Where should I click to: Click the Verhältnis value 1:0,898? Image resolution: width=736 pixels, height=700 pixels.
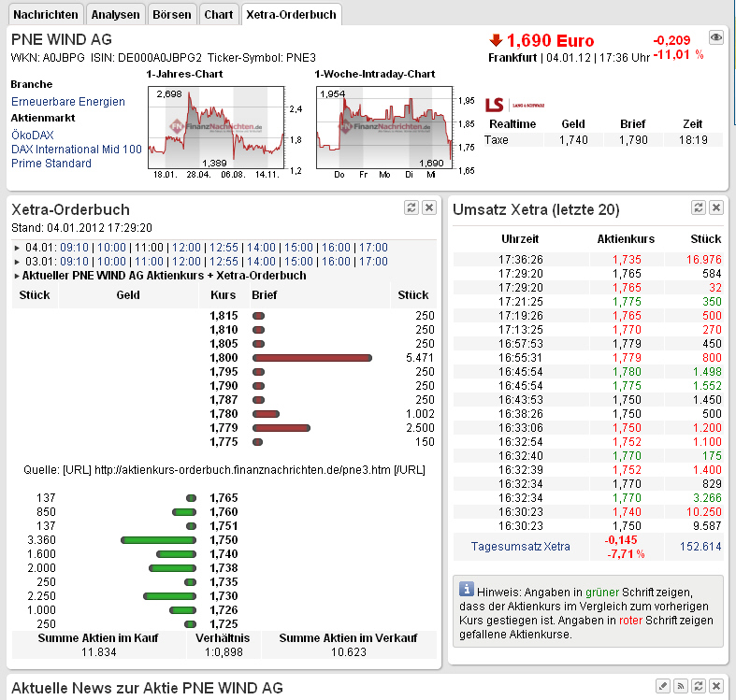224,652
